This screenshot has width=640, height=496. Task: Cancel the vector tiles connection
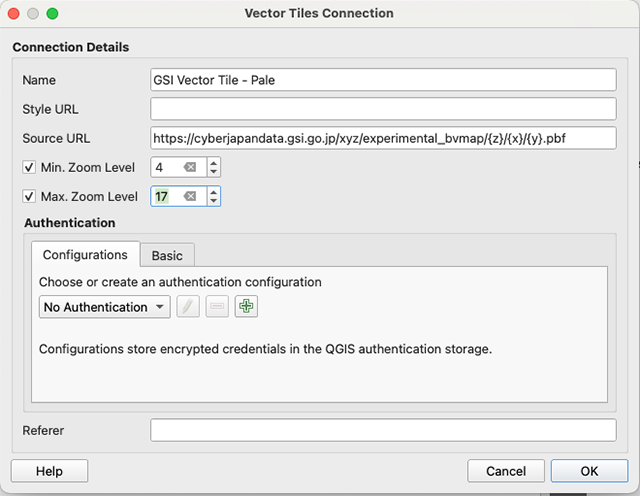[506, 471]
